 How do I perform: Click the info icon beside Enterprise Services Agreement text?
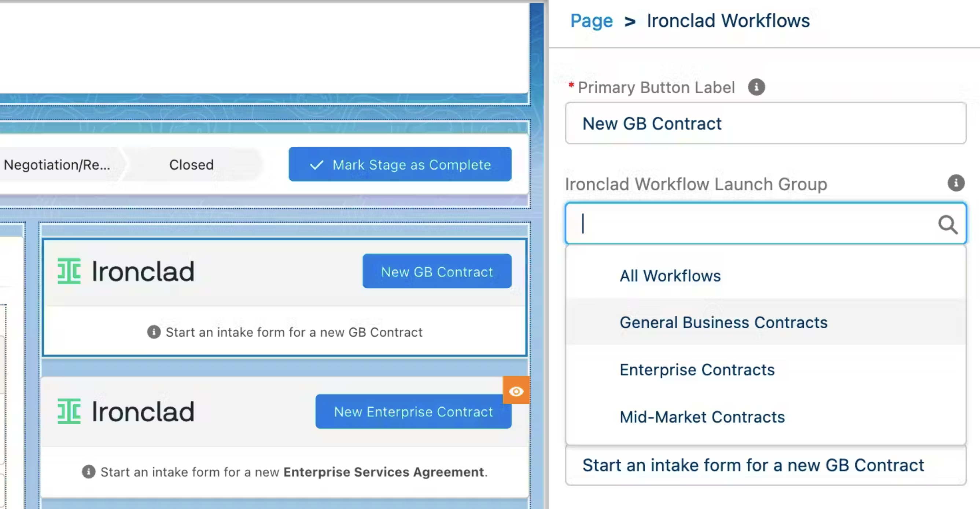88,472
